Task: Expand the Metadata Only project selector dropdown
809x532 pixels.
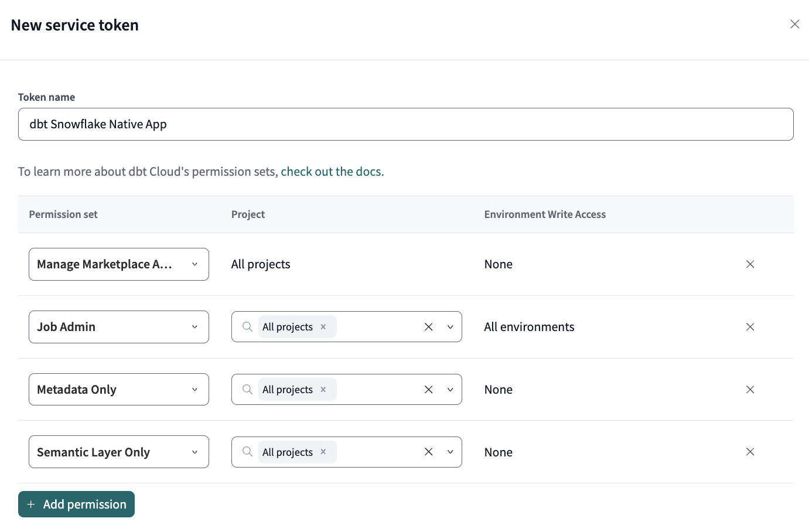Action: [450, 389]
